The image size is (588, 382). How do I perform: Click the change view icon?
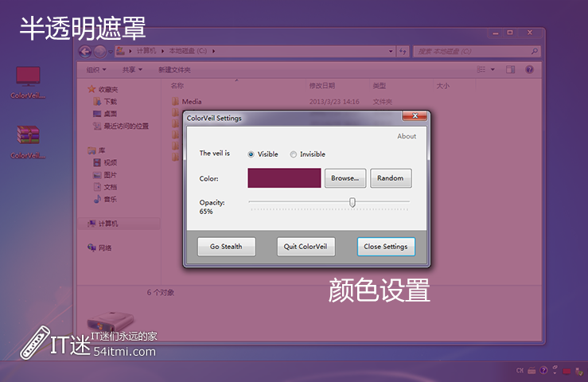[x=481, y=69]
